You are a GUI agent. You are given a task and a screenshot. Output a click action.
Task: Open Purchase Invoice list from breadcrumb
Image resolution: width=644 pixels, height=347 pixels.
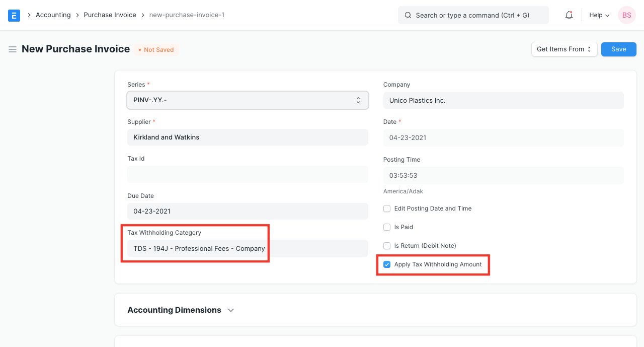click(110, 15)
